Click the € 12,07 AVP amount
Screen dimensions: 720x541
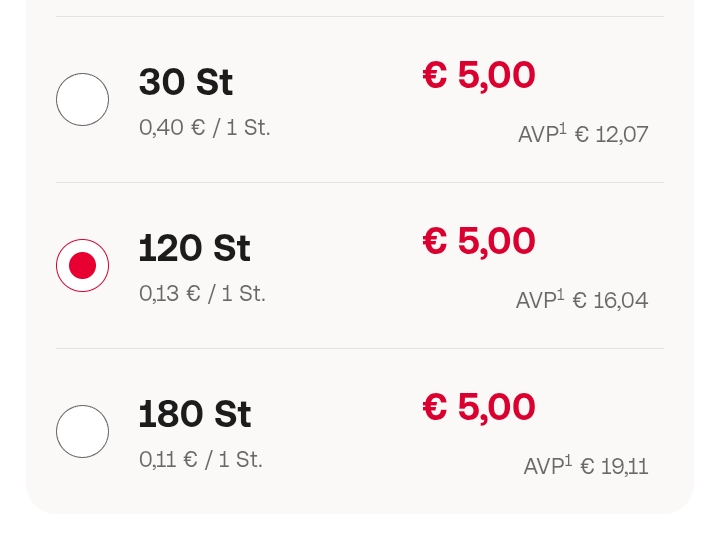pos(612,134)
